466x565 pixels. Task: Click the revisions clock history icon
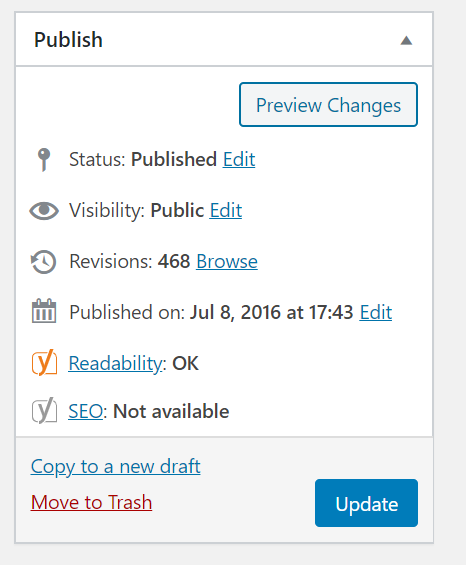44,262
